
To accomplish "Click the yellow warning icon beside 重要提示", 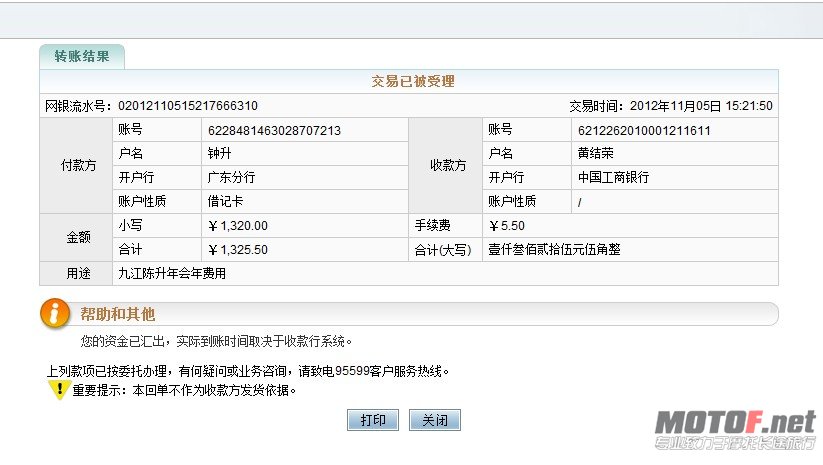I will [x=59, y=389].
